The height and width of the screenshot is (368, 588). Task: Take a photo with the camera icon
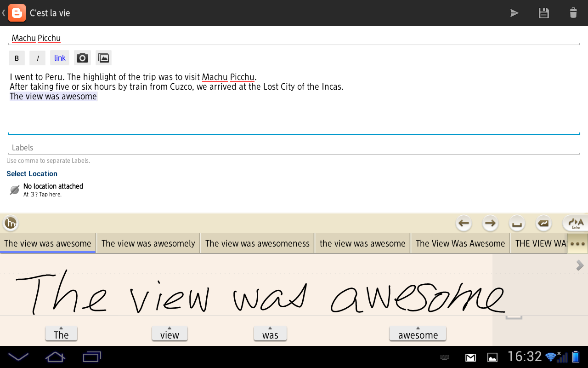(x=82, y=57)
